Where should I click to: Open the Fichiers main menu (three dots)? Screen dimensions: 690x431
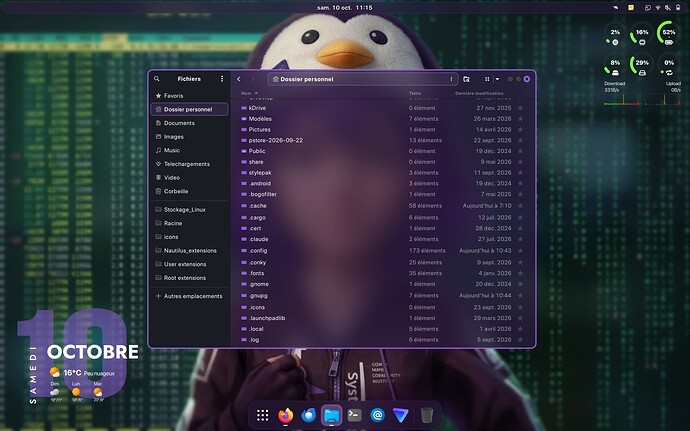222,79
